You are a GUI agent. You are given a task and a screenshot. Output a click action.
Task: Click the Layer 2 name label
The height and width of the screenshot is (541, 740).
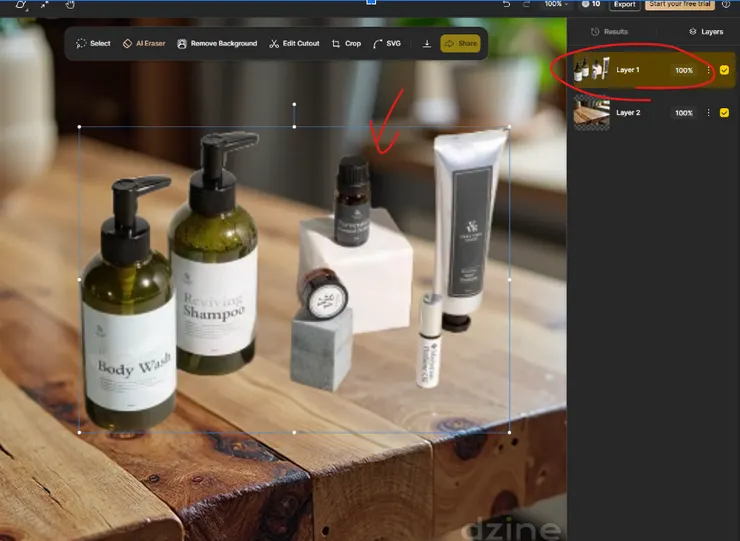pyautogui.click(x=628, y=113)
